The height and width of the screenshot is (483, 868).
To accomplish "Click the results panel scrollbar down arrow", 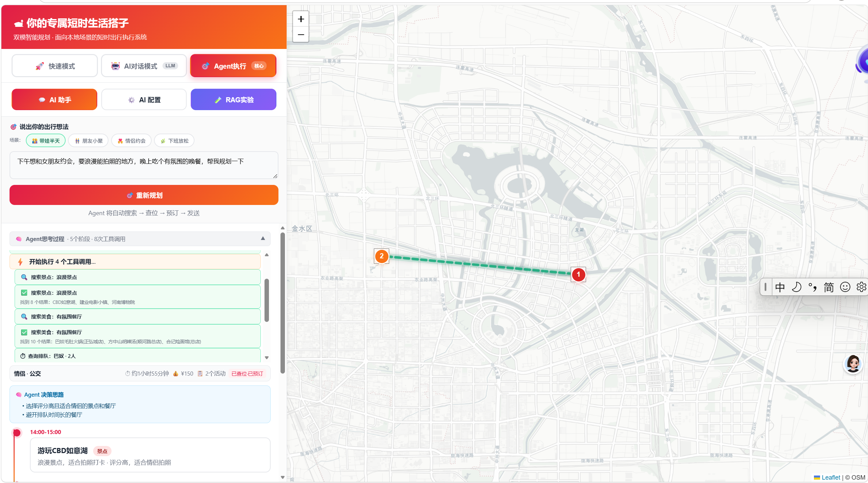I will (282, 478).
